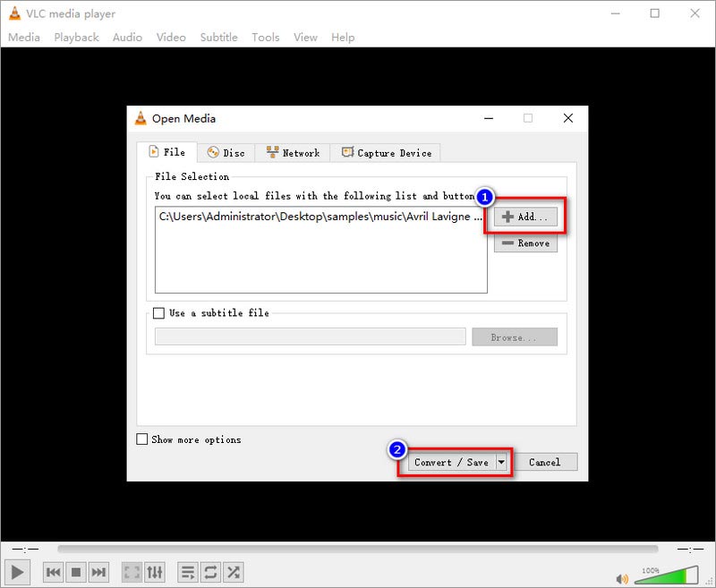Screen dimensions: 716x588
Task: Open the Subtitle menu
Action: coord(218,38)
